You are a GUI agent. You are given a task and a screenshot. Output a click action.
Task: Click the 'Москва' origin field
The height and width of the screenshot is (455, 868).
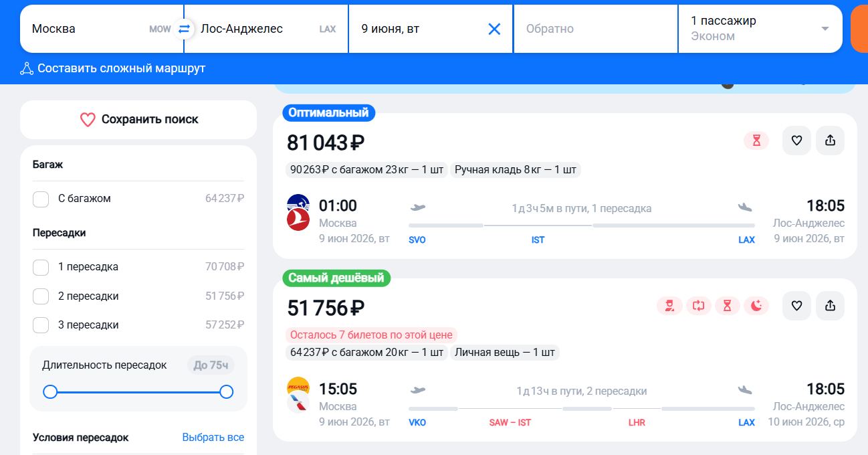[x=87, y=29]
